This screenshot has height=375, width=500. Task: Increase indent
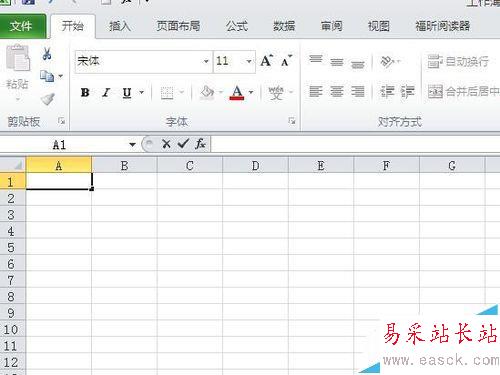pos(408,91)
